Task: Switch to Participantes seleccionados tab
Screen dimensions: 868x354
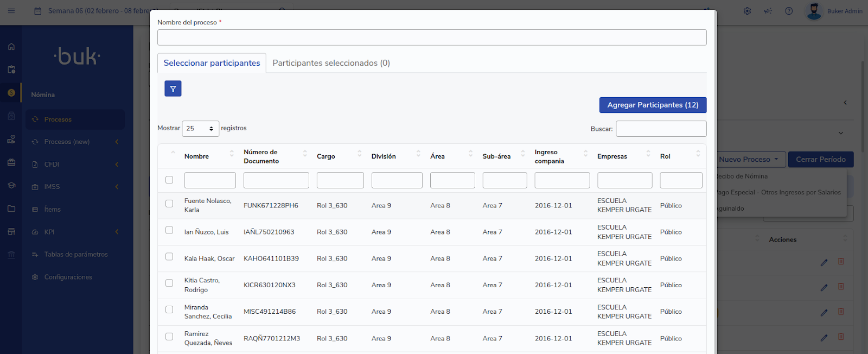Action: click(331, 63)
